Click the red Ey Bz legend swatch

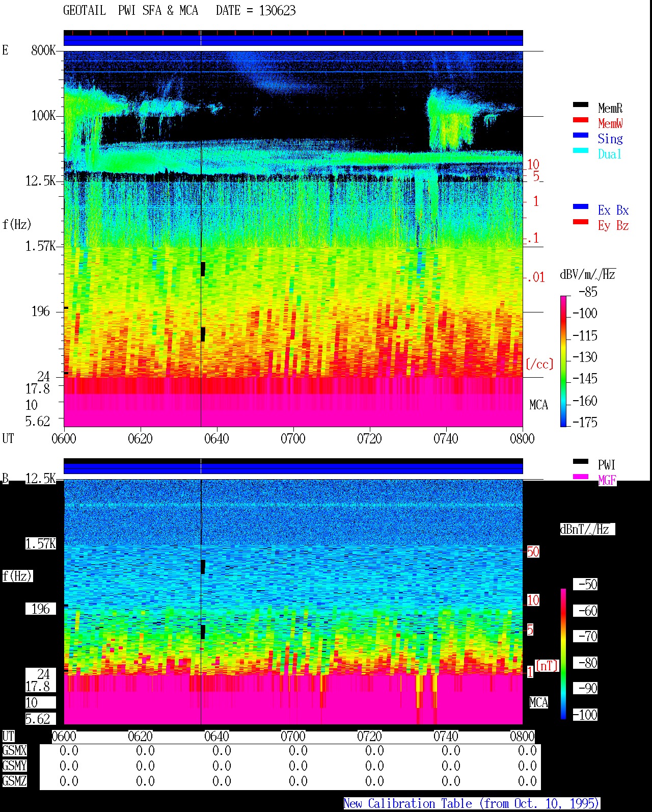pos(581,222)
